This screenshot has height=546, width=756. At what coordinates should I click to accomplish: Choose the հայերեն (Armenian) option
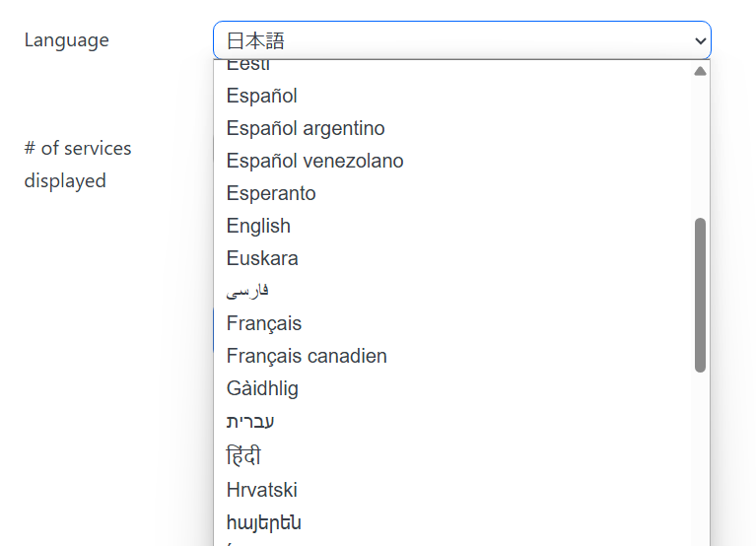pyautogui.click(x=263, y=522)
